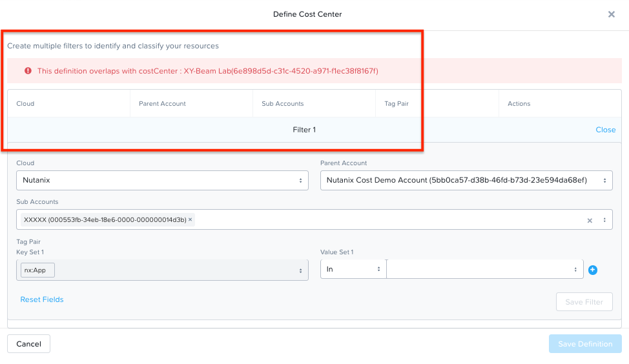629x364 pixels.
Task: Close the Define Cost Center dialog
Action: click(x=612, y=14)
